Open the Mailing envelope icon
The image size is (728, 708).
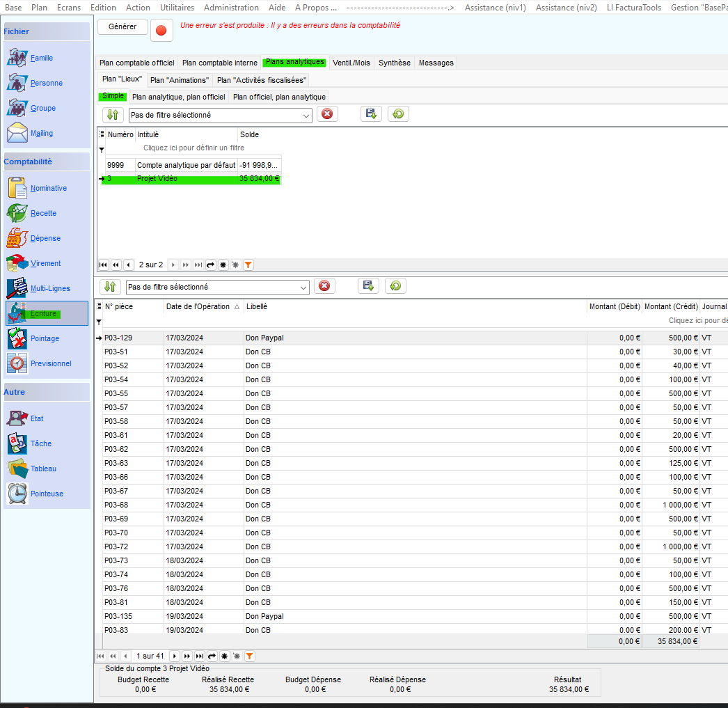tap(17, 133)
